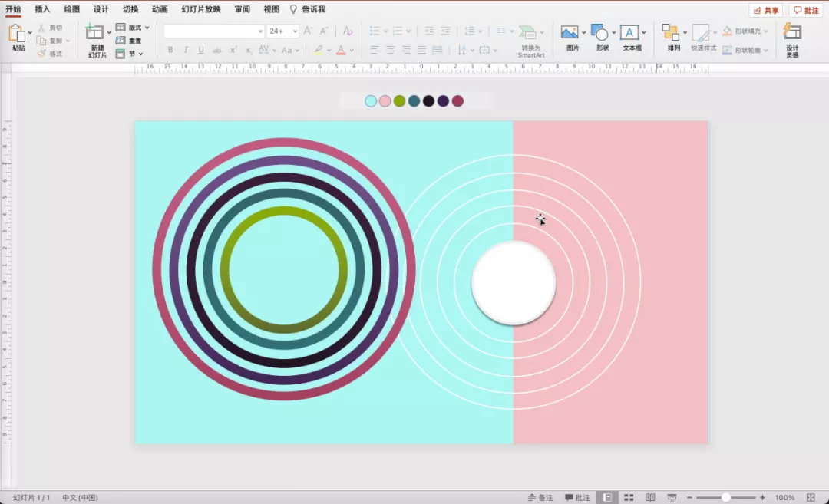
Task: Open the Shapes (形状) gallery icon
Action: [x=600, y=33]
